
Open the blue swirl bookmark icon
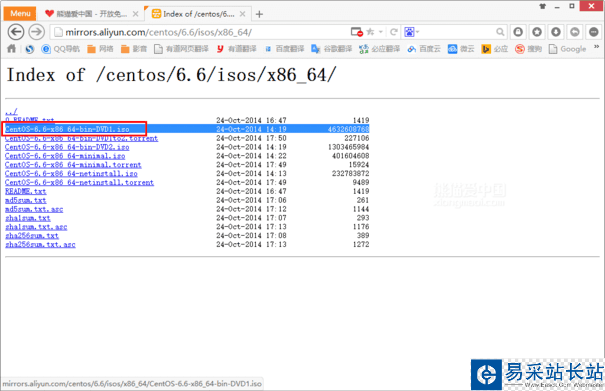29,49
